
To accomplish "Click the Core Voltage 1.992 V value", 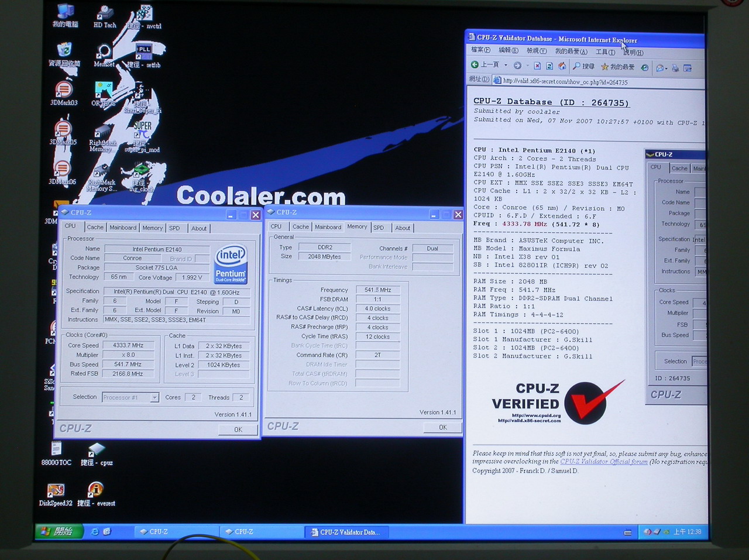I will pyautogui.click(x=192, y=277).
